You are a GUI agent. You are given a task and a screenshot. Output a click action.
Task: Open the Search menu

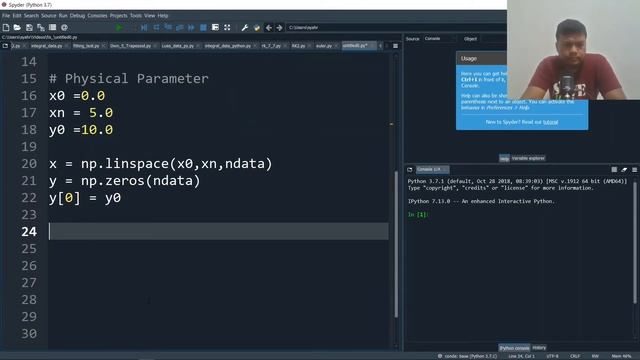(31, 16)
